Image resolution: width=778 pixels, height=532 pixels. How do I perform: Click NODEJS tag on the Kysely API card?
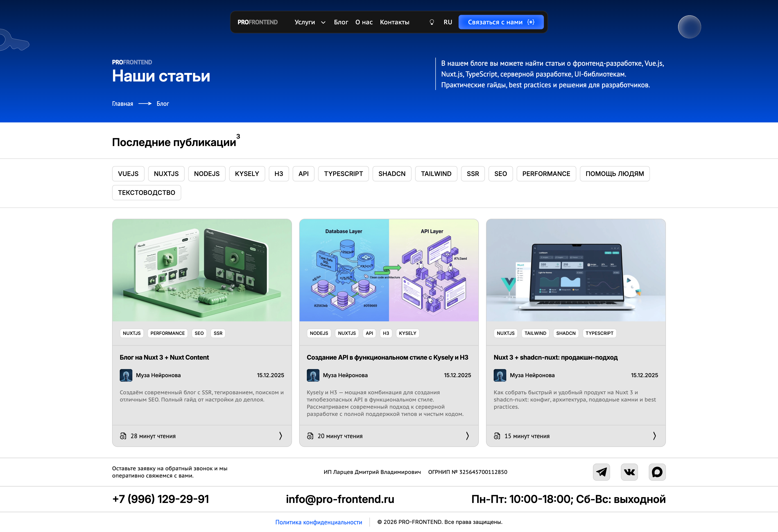point(319,333)
